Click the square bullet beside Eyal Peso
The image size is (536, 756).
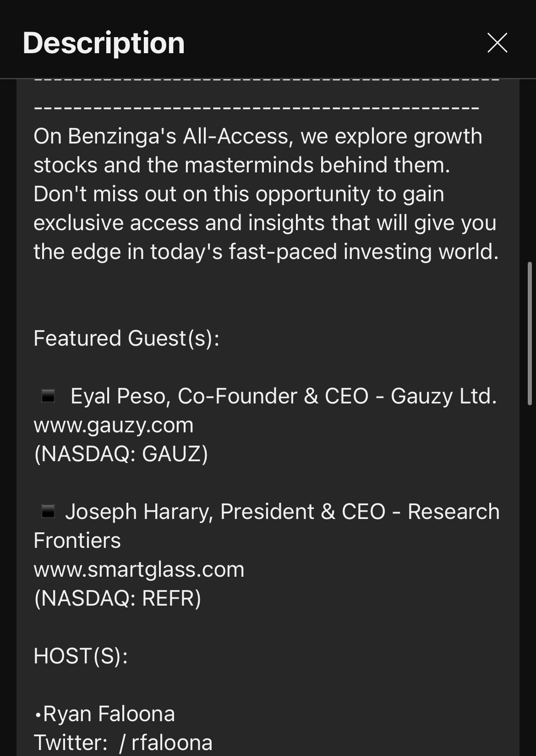(48, 396)
